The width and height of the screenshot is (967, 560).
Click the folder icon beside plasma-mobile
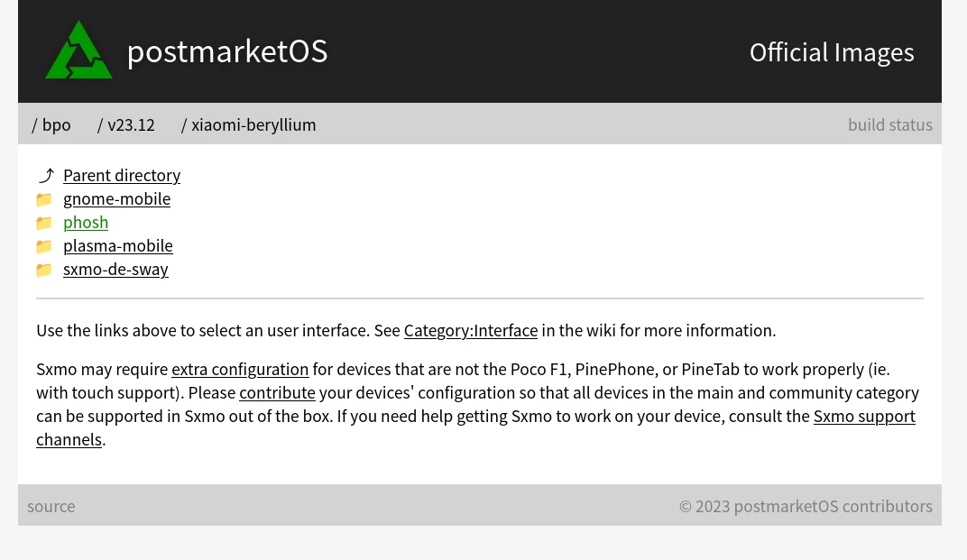pyautogui.click(x=44, y=246)
